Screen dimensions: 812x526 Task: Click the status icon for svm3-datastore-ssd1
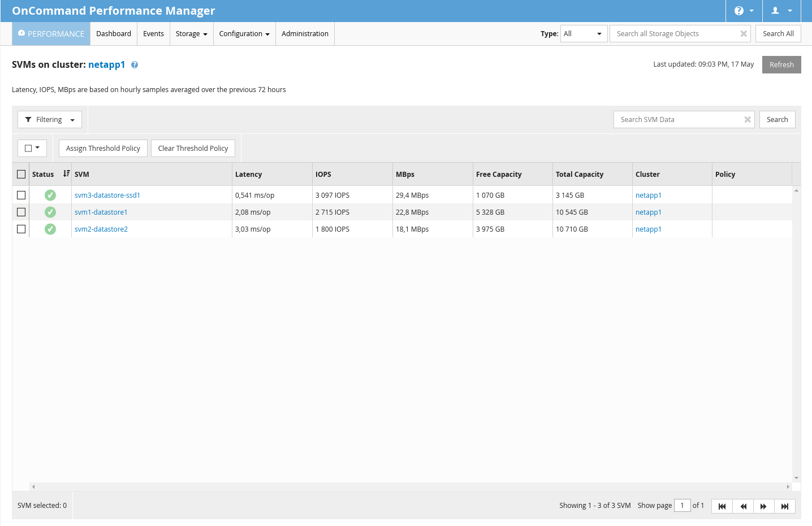50,195
